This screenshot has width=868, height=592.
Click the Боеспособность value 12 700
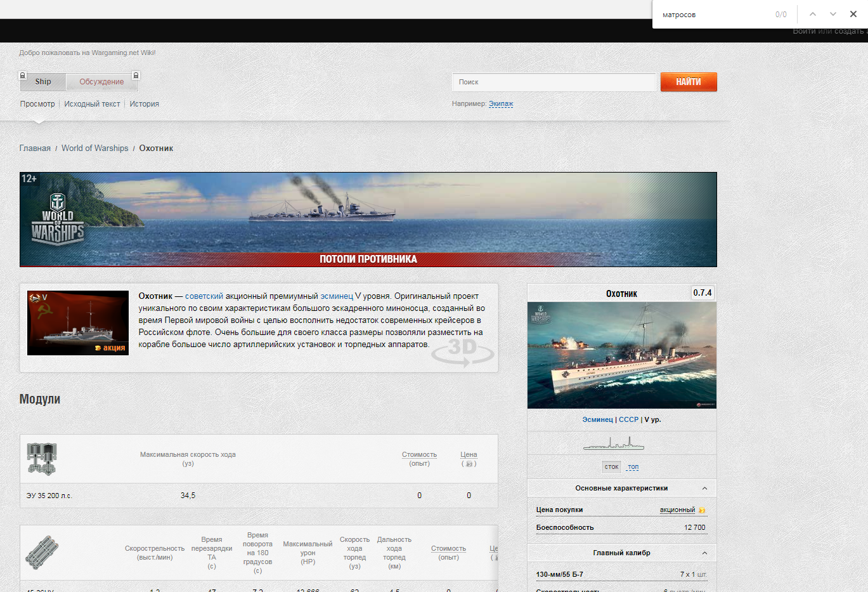point(695,527)
